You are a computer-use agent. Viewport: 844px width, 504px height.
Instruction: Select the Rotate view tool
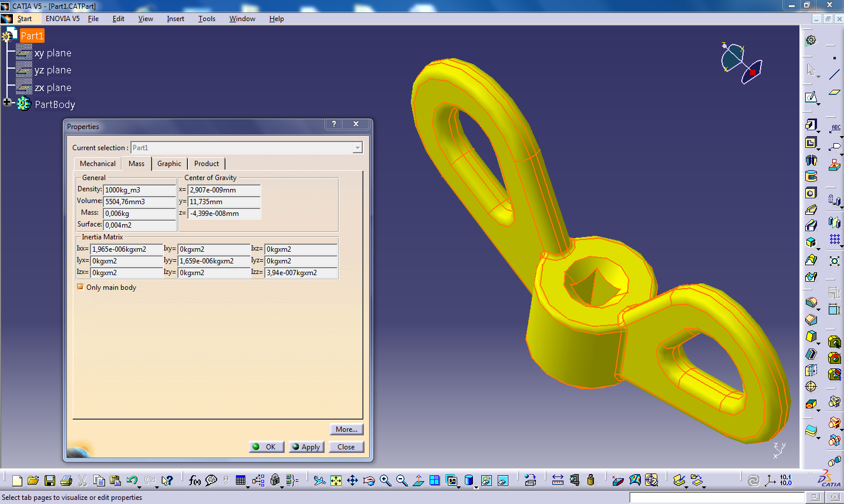click(x=369, y=481)
